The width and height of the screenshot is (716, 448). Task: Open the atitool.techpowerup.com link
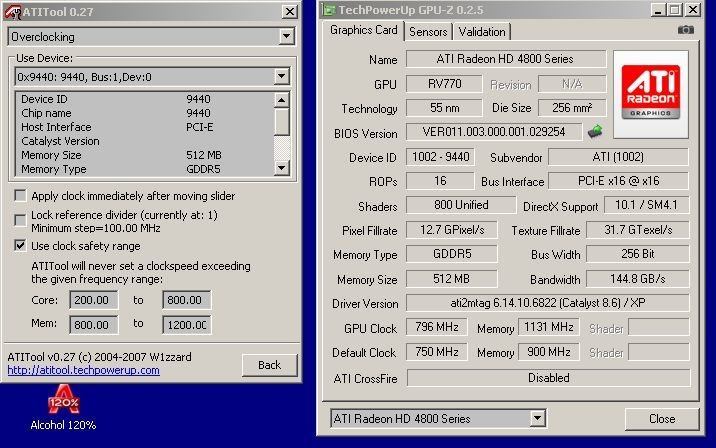coord(84,370)
